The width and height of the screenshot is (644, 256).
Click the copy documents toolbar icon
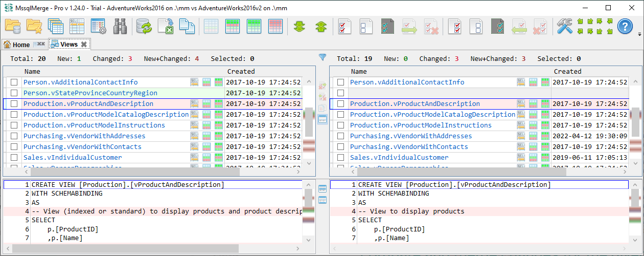187,26
